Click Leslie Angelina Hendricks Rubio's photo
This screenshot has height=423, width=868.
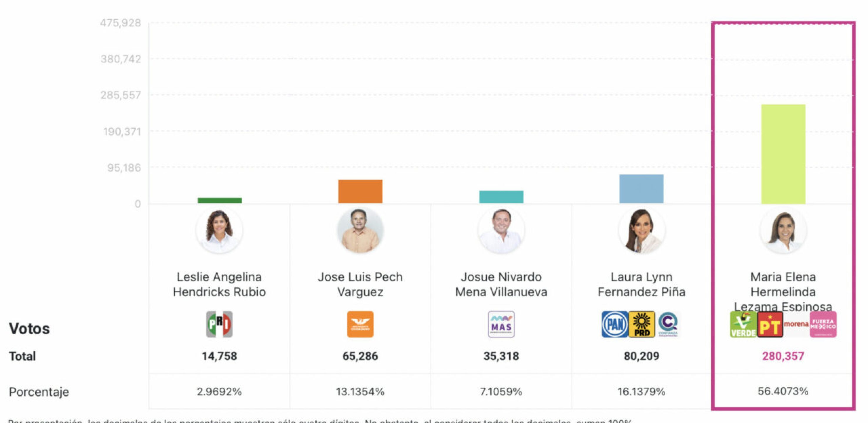[219, 231]
